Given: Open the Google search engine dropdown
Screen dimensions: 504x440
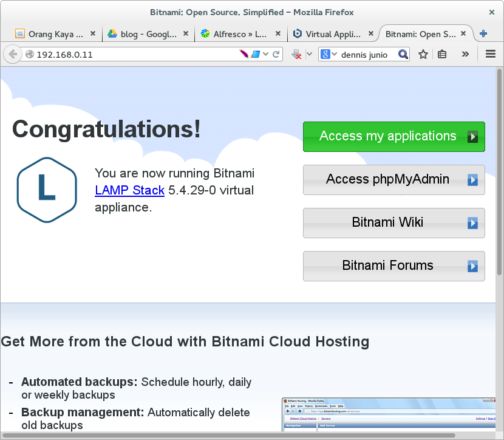Looking at the screenshot, I should tap(329, 54).
